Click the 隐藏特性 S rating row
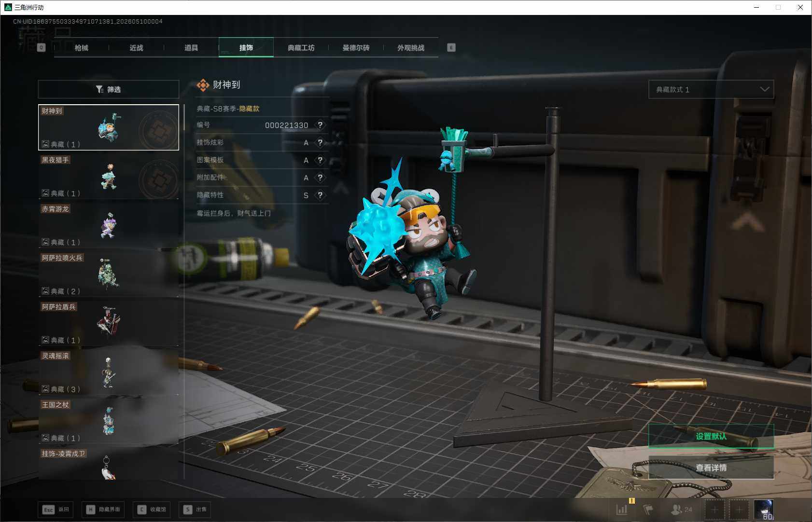Viewport: 812px width, 522px height. point(262,195)
